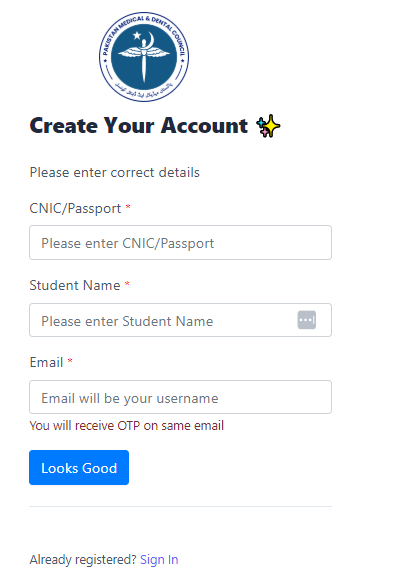The image size is (393, 583).
Task: Click the Student Name field label
Action: pos(75,286)
